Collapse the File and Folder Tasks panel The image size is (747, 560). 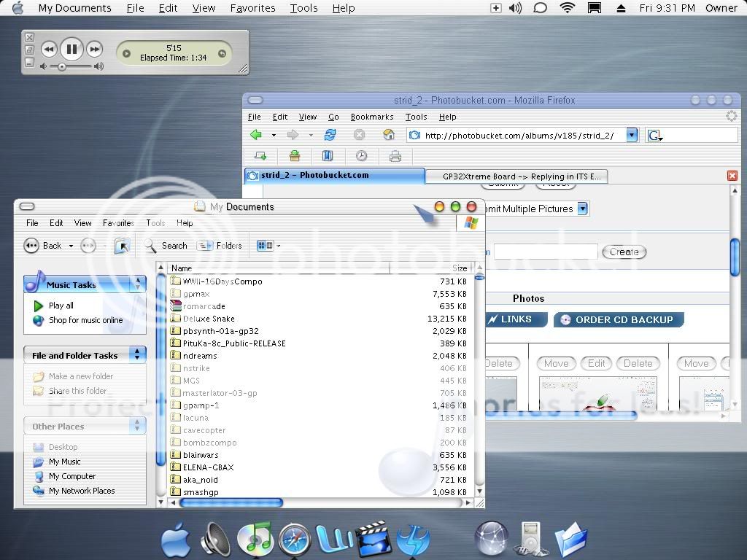tap(136, 355)
